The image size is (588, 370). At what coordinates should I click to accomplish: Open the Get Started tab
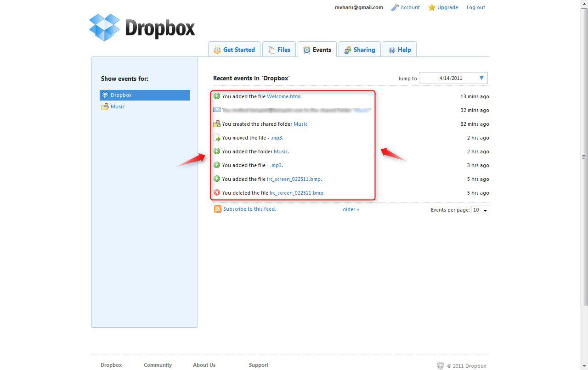tap(234, 50)
